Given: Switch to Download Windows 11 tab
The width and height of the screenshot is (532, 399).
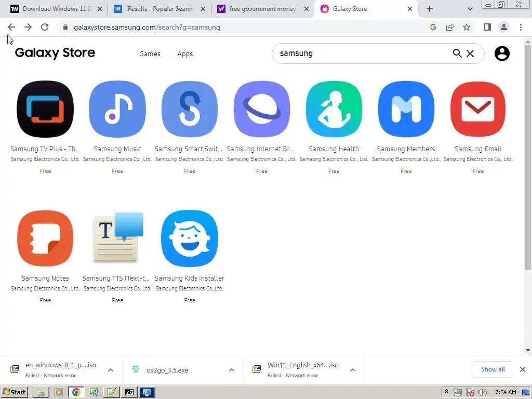Looking at the screenshot, I should (x=57, y=9).
